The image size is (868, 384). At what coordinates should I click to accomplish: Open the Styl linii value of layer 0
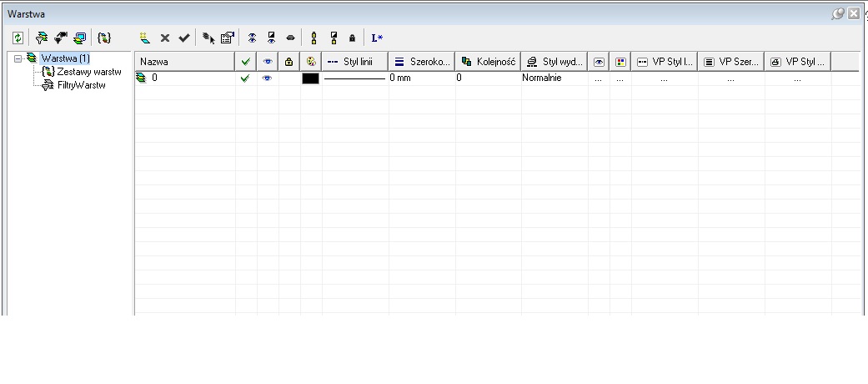[x=354, y=78]
